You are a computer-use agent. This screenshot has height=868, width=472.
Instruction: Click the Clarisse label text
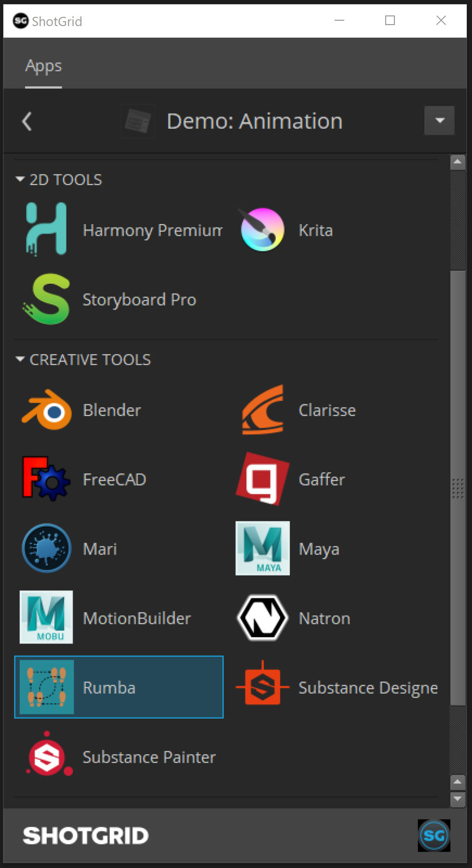(327, 410)
